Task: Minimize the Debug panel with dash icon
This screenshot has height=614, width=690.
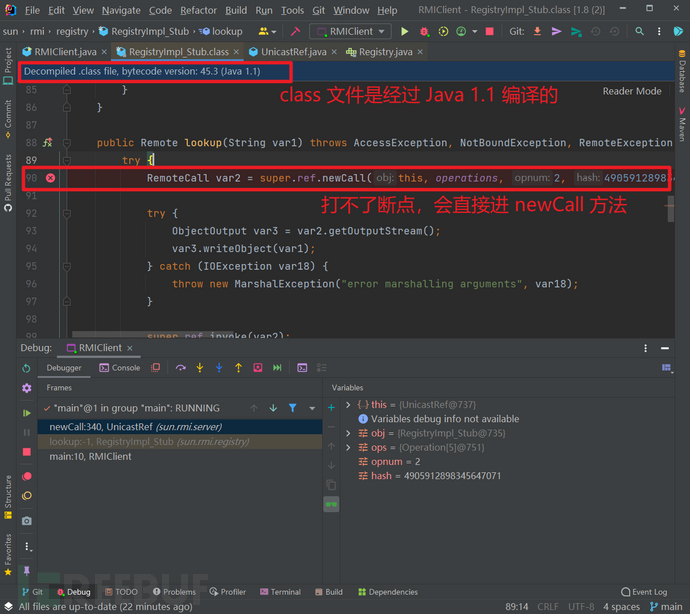Action: [x=665, y=348]
